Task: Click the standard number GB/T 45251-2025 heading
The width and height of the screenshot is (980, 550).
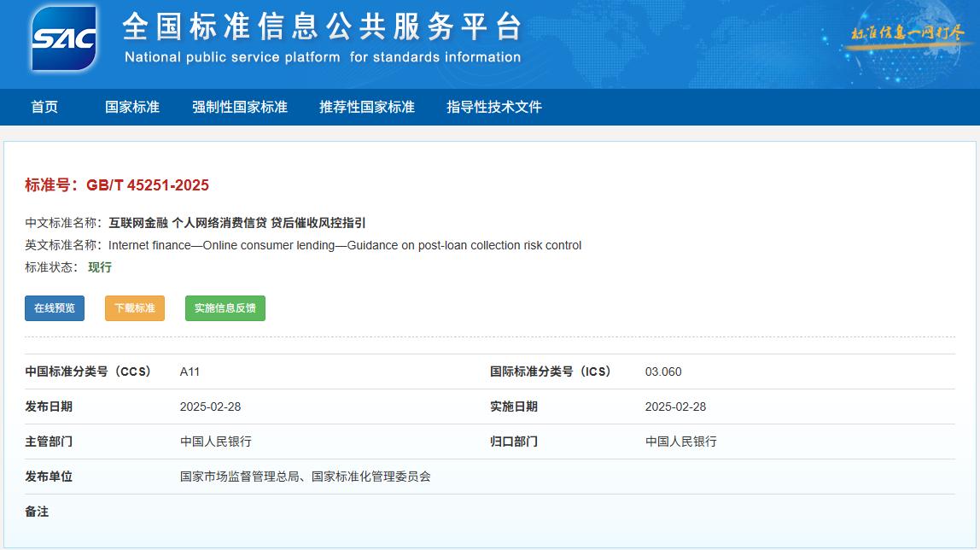Action: pos(117,185)
